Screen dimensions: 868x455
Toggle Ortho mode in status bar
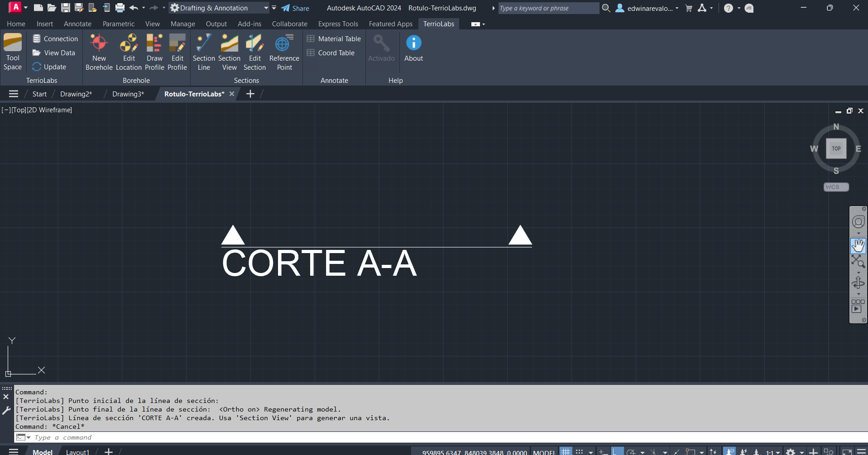point(617,451)
